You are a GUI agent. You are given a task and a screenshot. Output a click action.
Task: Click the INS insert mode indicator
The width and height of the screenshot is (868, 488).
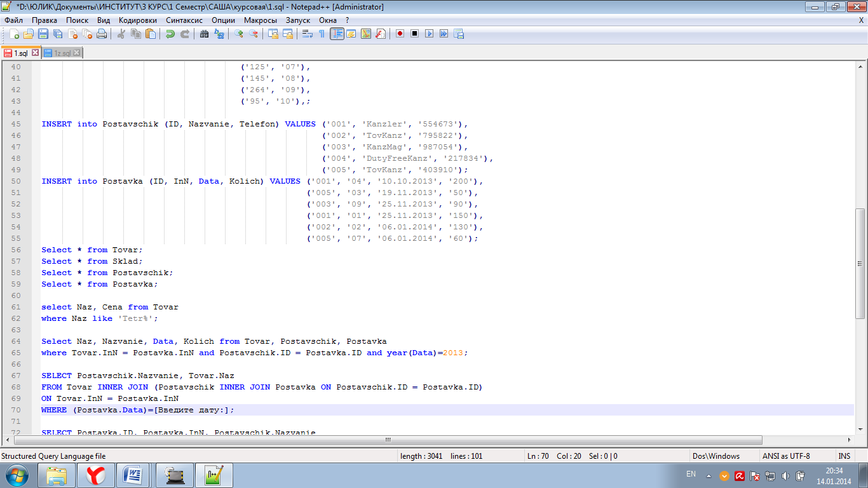(844, 456)
